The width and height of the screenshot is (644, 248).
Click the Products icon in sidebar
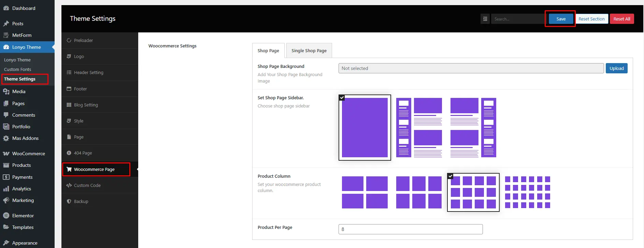[6, 165]
